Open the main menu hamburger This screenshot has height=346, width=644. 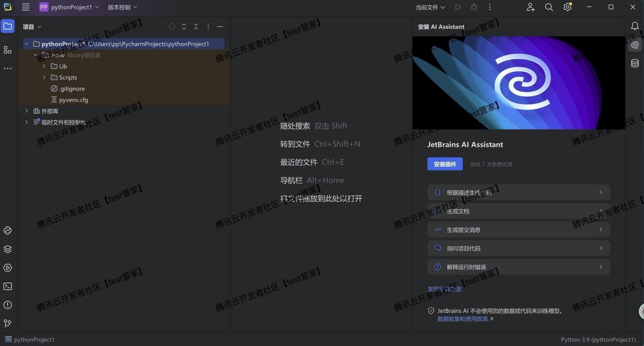tap(25, 7)
